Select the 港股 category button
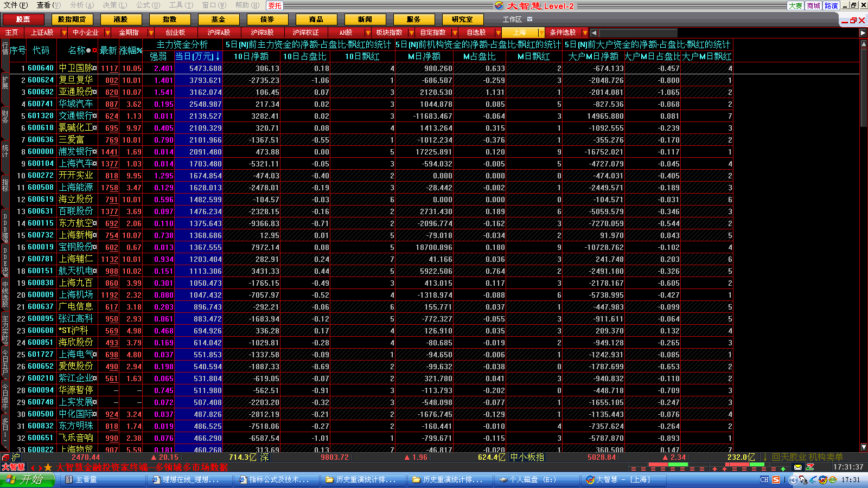 [x=120, y=20]
